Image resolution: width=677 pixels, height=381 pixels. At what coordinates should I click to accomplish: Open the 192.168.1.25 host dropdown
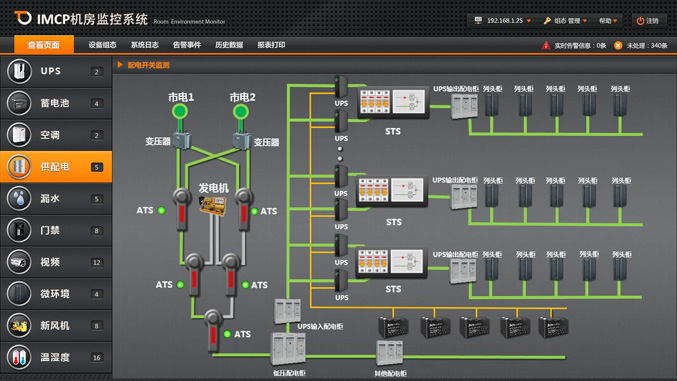tap(503, 21)
